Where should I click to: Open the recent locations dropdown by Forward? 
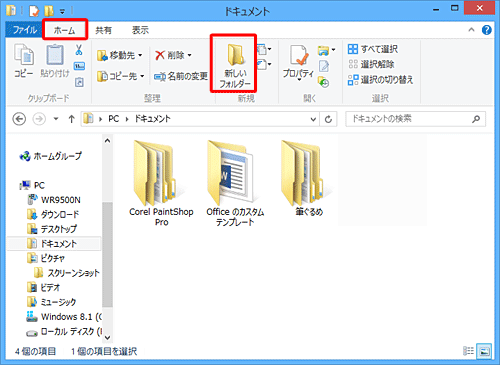(56, 119)
